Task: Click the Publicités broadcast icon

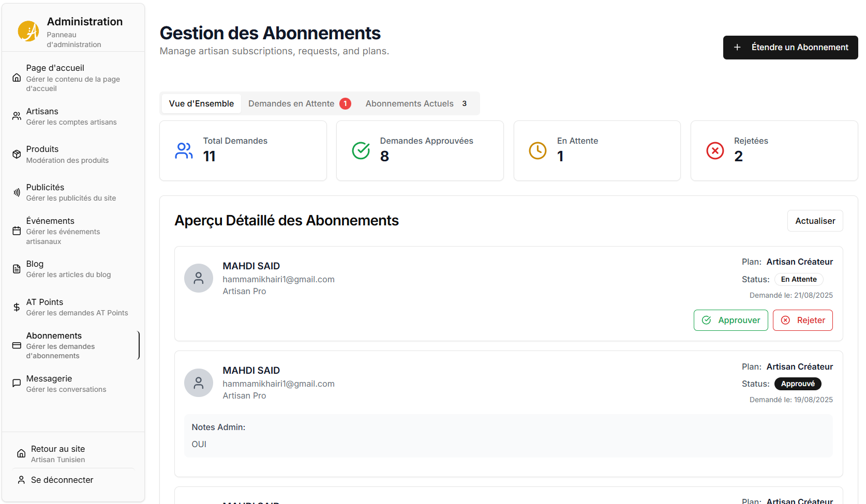Action: point(17,192)
